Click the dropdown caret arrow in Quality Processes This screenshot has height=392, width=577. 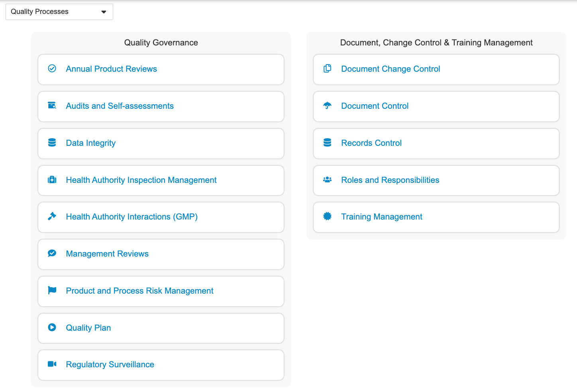point(104,12)
